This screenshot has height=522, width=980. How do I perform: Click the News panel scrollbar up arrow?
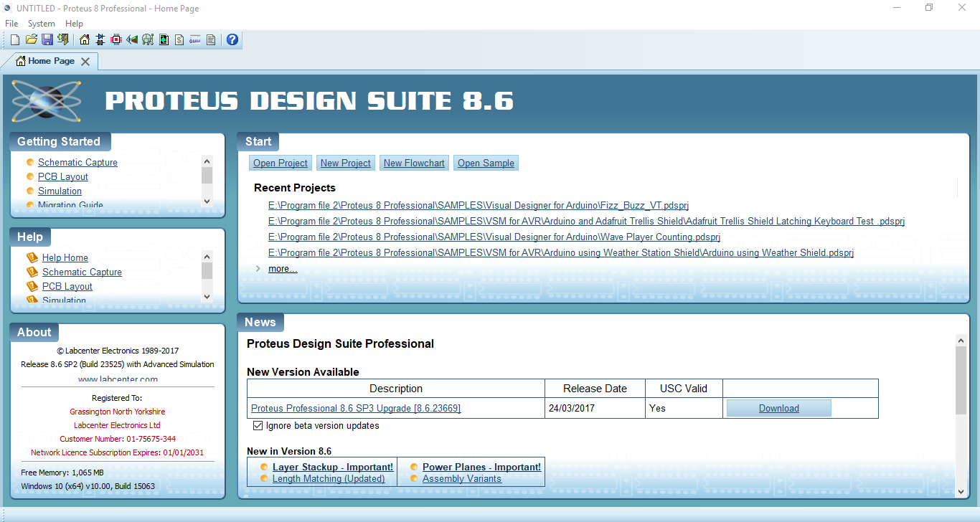961,341
